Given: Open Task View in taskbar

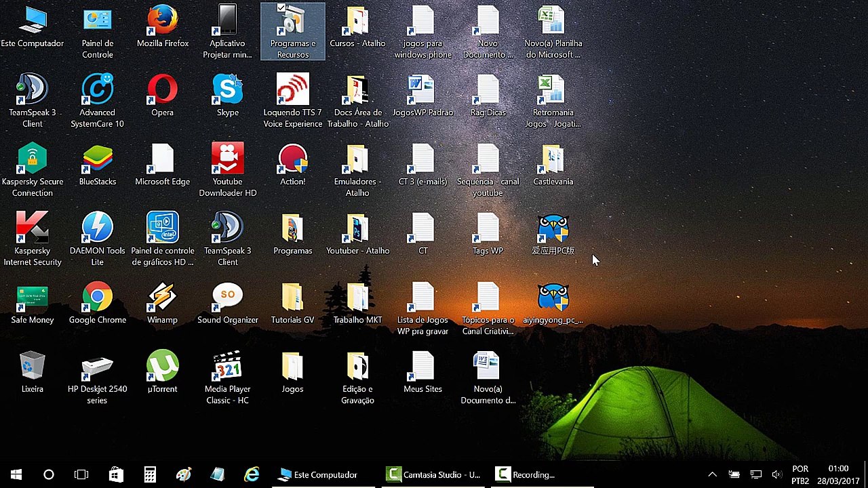Looking at the screenshot, I should (x=81, y=474).
